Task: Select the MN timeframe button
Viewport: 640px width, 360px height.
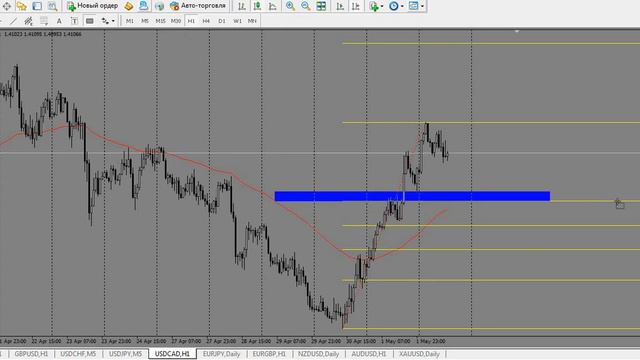Action: [252, 21]
